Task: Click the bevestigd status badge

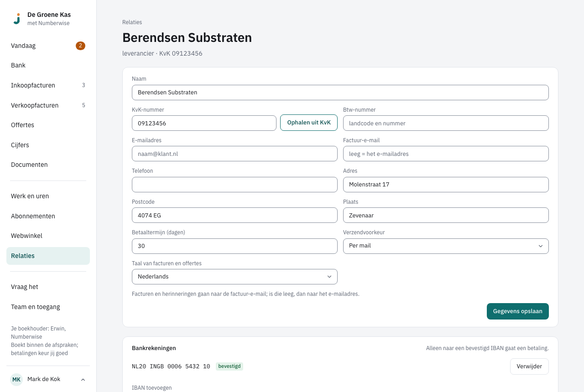Action: pos(229,366)
